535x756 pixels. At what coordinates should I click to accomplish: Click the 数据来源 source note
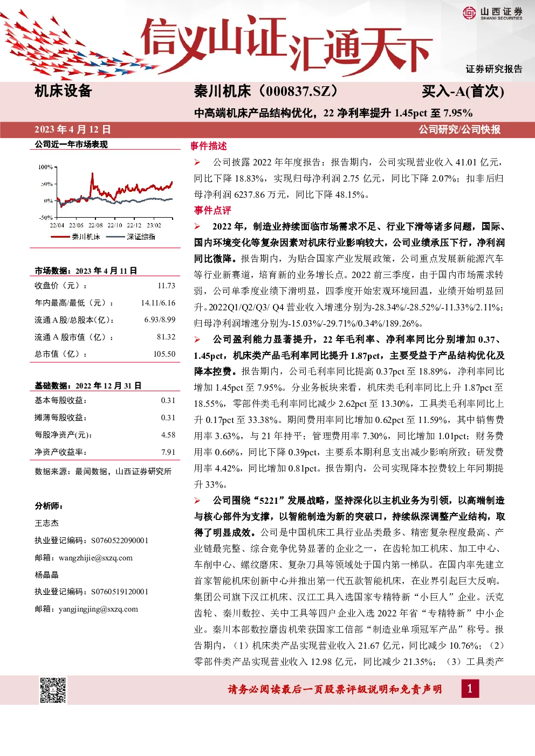click(103, 471)
